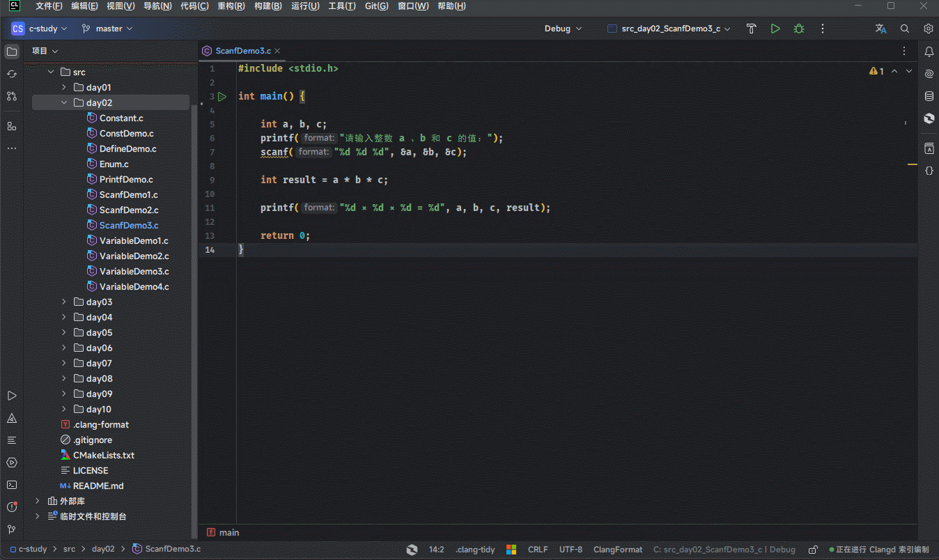The height and width of the screenshot is (560, 939).
Task: Expand the day03 folder
Action: (x=63, y=302)
